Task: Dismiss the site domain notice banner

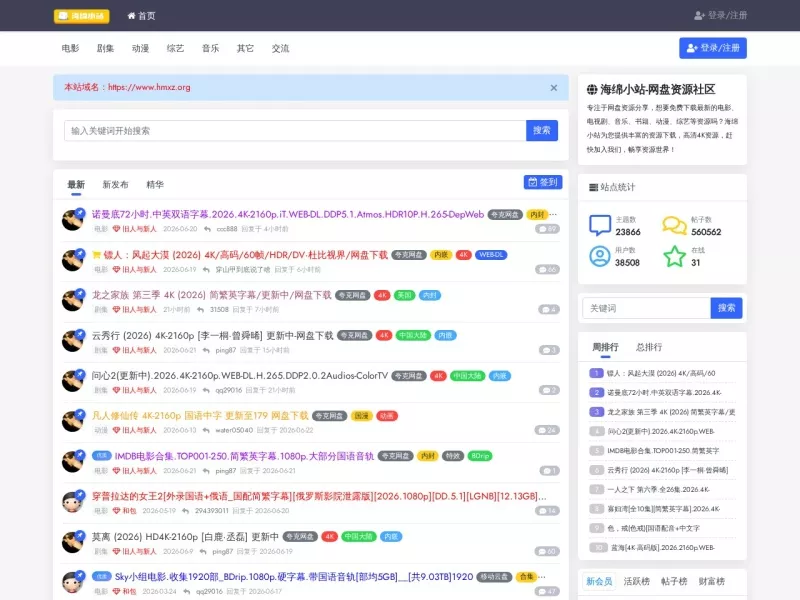Action: click(x=554, y=88)
